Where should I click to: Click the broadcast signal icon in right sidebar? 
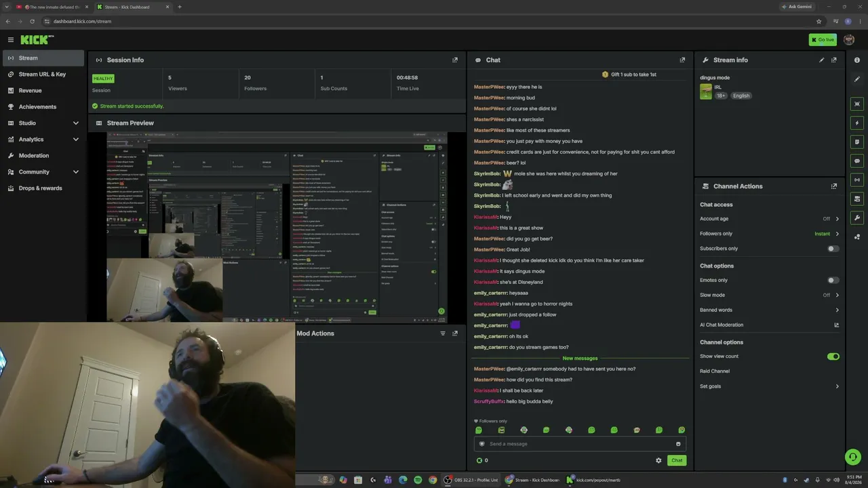click(x=857, y=180)
